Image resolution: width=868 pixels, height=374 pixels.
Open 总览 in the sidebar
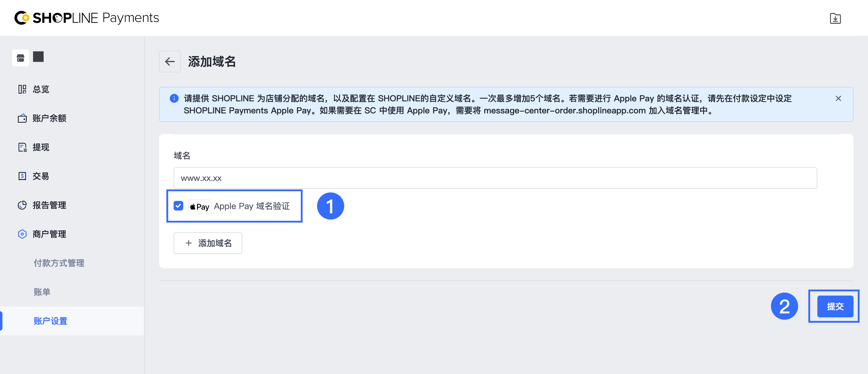[41, 89]
